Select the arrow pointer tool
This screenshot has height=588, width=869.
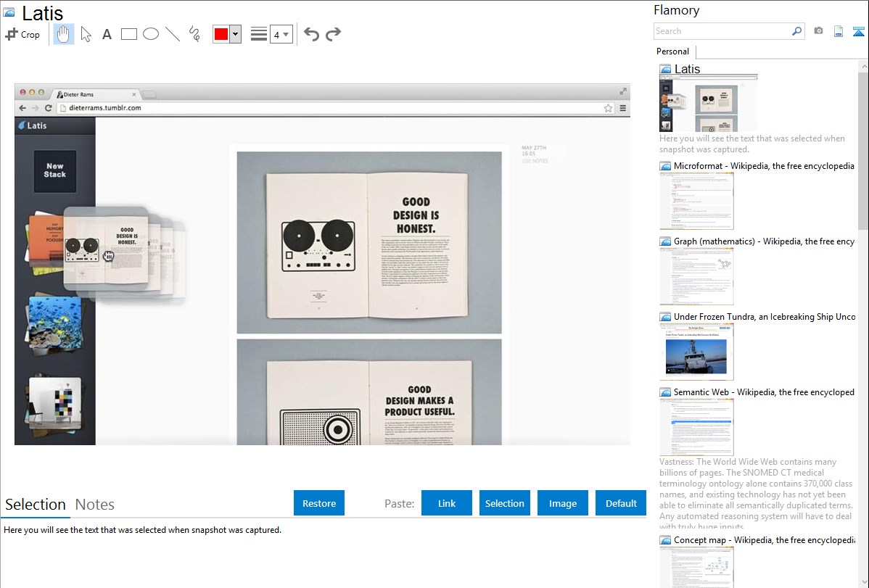[x=86, y=34]
